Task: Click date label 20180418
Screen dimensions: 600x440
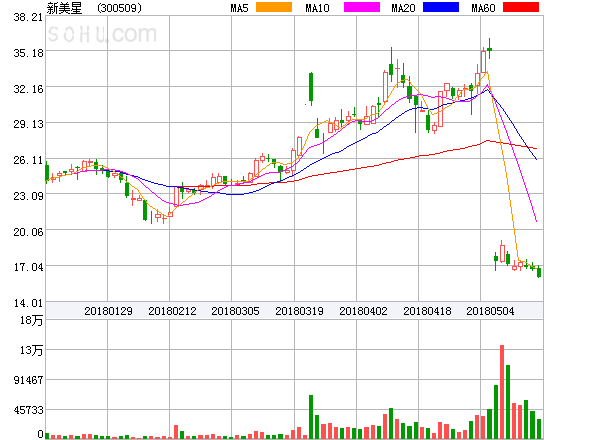Action: (427, 311)
